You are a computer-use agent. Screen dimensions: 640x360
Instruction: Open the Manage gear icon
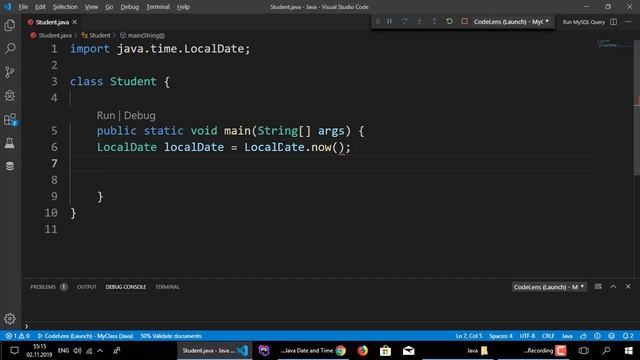(x=10, y=318)
